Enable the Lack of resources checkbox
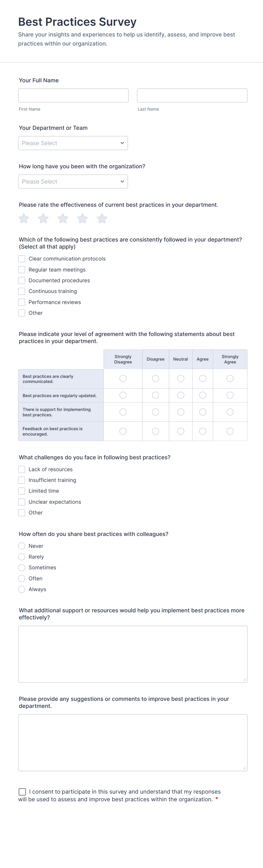 point(22,469)
